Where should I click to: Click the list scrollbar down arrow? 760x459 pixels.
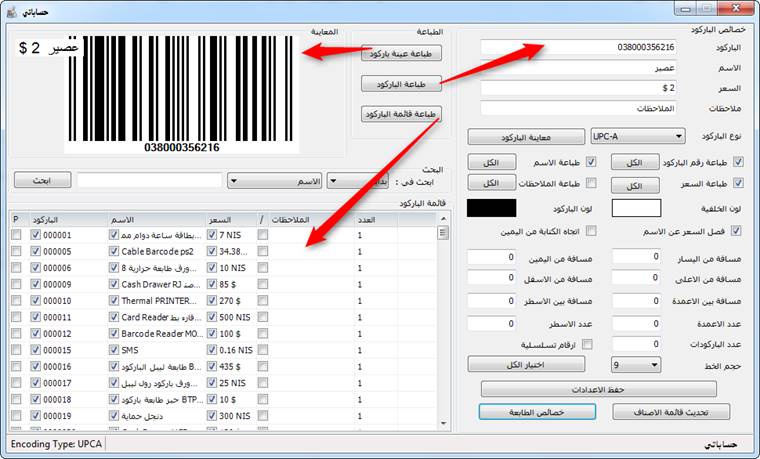[443, 424]
